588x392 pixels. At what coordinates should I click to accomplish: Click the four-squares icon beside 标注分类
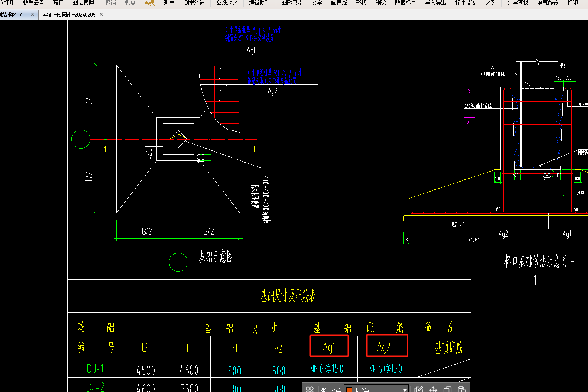(x=310, y=389)
